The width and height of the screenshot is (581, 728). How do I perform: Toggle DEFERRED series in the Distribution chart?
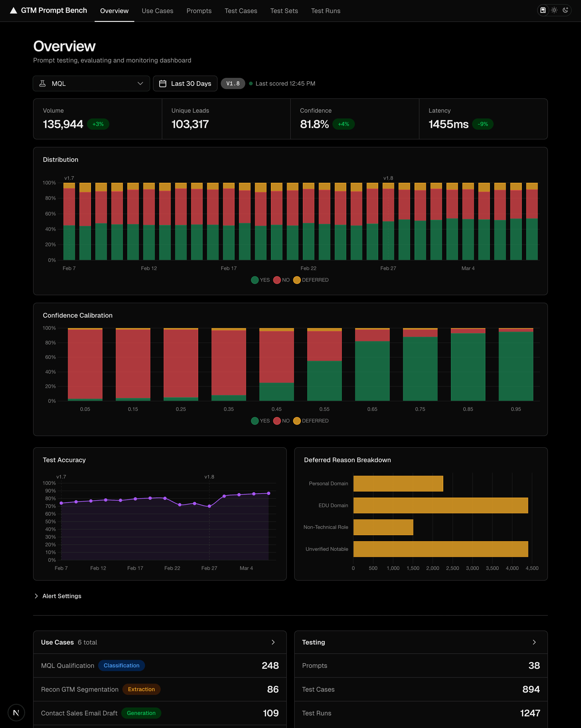311,280
